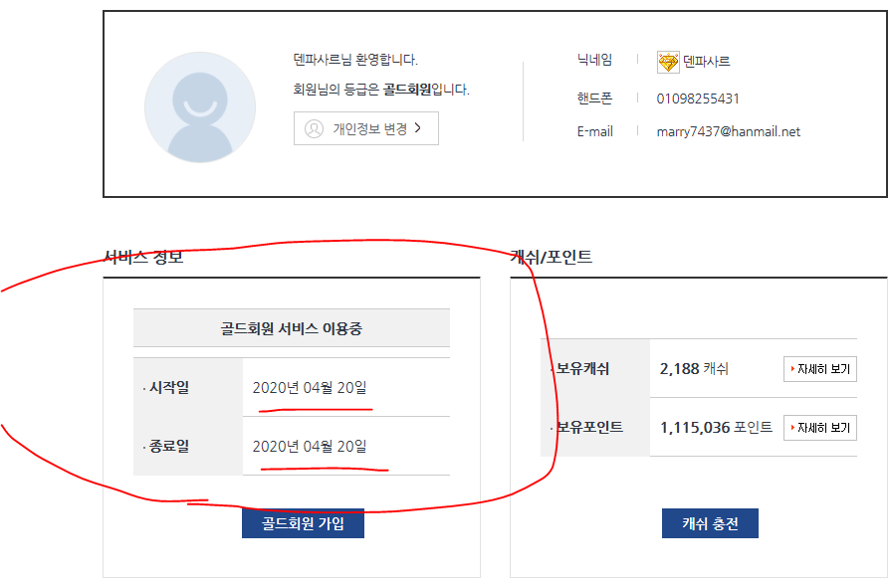Image resolution: width=893 pixels, height=588 pixels.
Task: Click the 1,115,036 포인트 balance
Action: click(716, 428)
